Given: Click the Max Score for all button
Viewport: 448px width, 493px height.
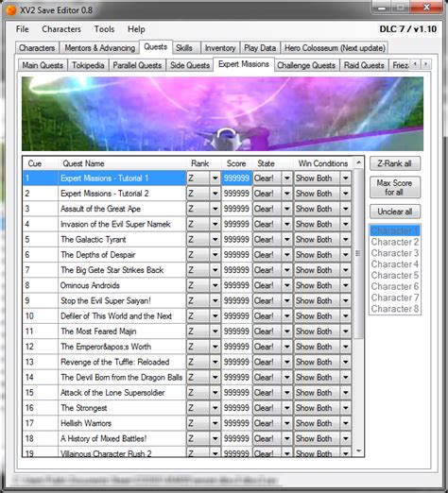Looking at the screenshot, I should pos(394,187).
